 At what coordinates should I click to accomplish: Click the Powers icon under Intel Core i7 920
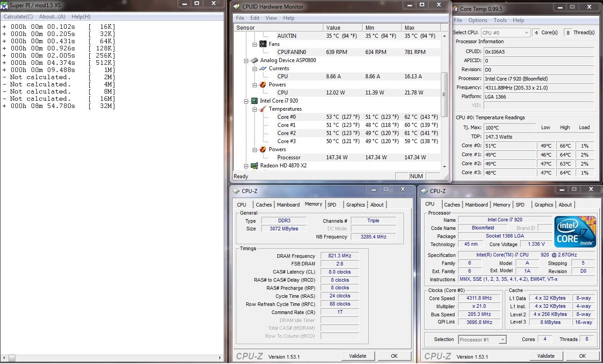263,149
